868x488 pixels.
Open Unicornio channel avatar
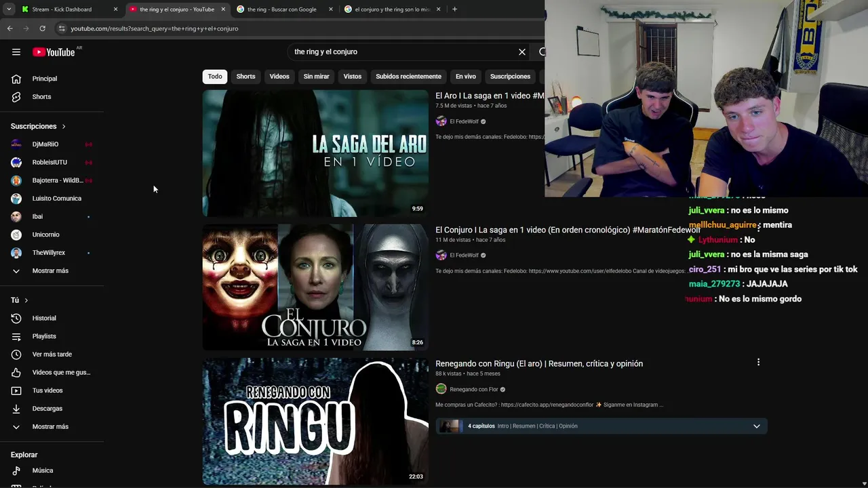coord(16,235)
